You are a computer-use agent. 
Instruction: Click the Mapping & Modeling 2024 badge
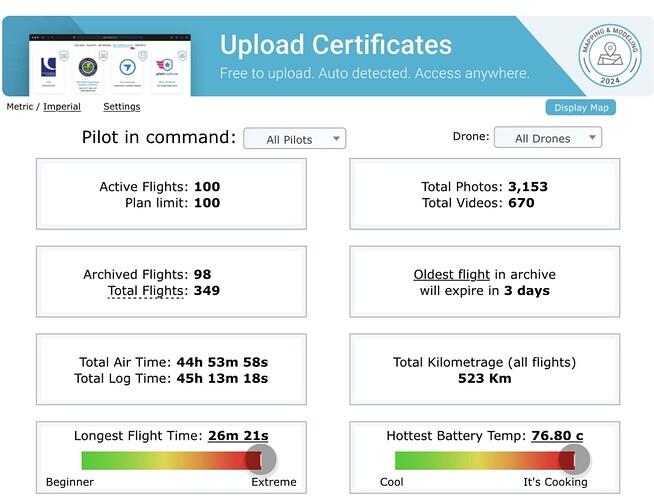tap(610, 55)
